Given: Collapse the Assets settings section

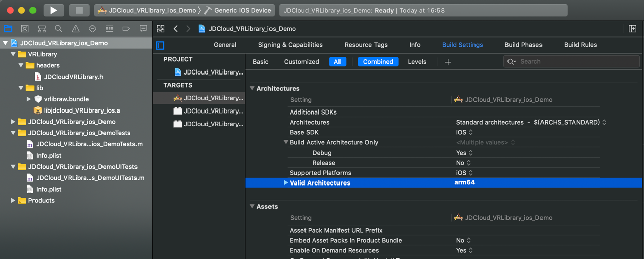Looking at the screenshot, I should 252,207.
